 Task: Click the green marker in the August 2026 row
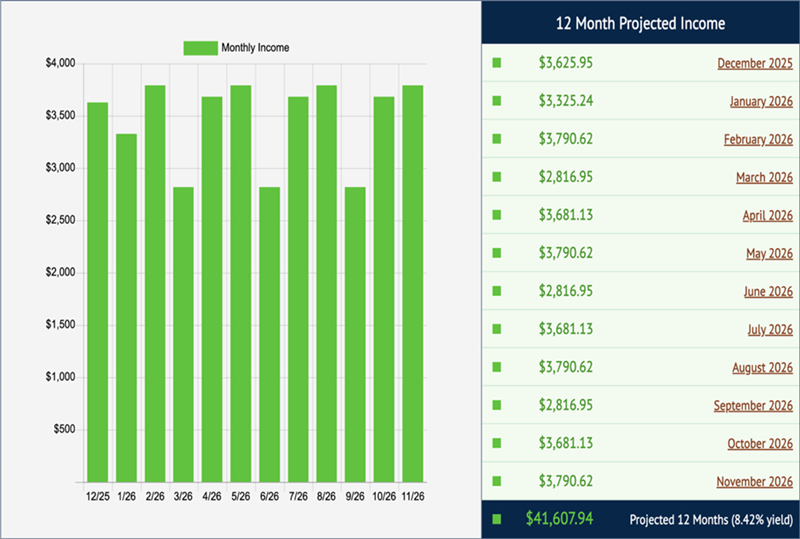[497, 368]
